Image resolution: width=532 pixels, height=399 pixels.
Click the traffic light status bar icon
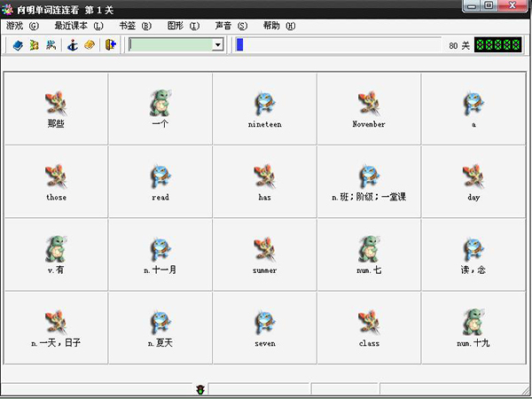click(200, 390)
